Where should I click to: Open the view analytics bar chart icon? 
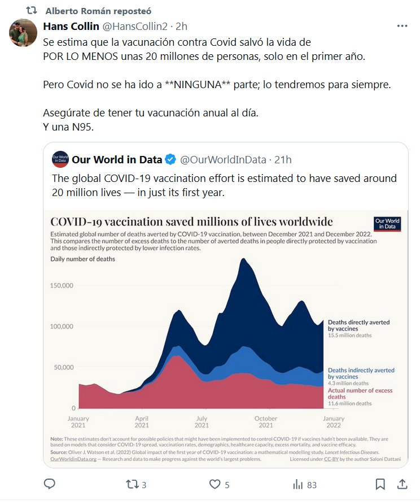click(x=297, y=484)
